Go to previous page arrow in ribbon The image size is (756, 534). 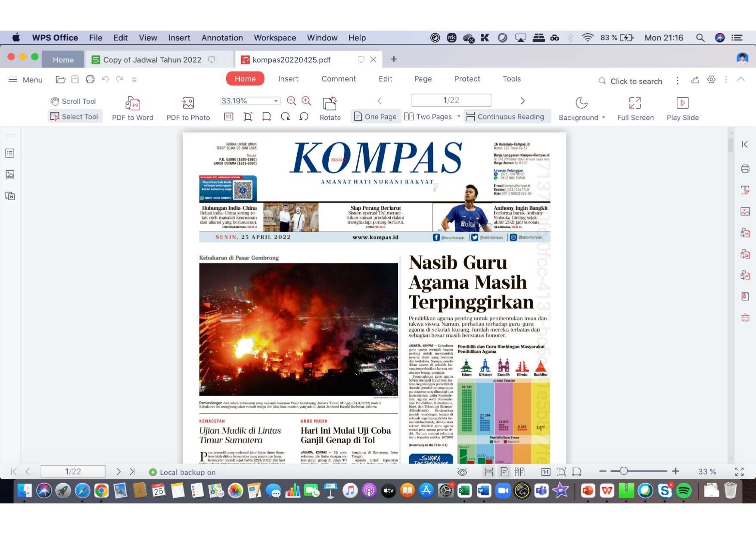[380, 101]
